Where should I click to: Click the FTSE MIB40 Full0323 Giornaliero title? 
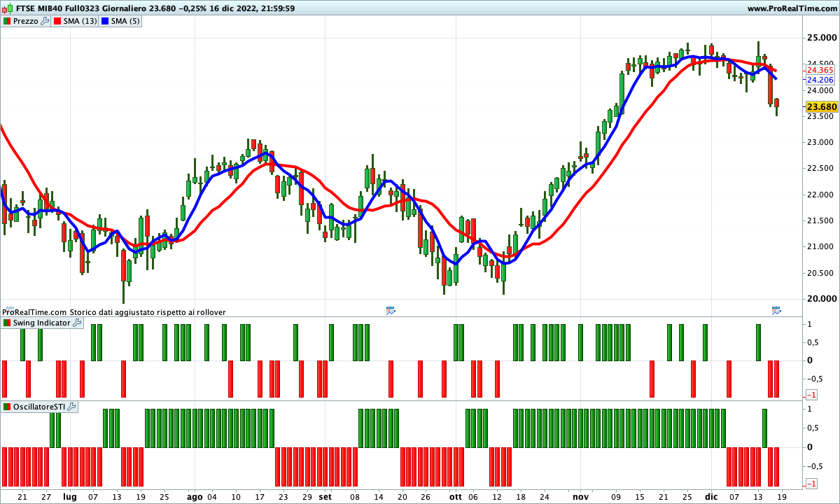coord(80,8)
